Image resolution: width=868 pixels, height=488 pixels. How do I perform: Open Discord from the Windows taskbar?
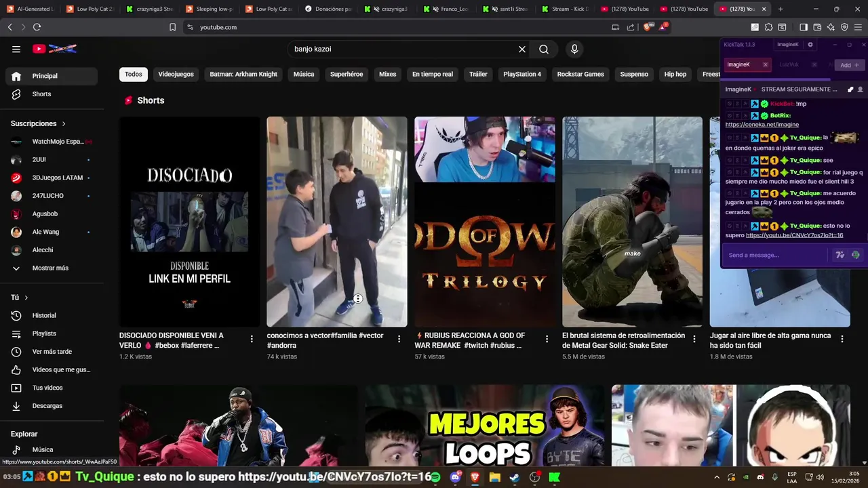point(455,477)
